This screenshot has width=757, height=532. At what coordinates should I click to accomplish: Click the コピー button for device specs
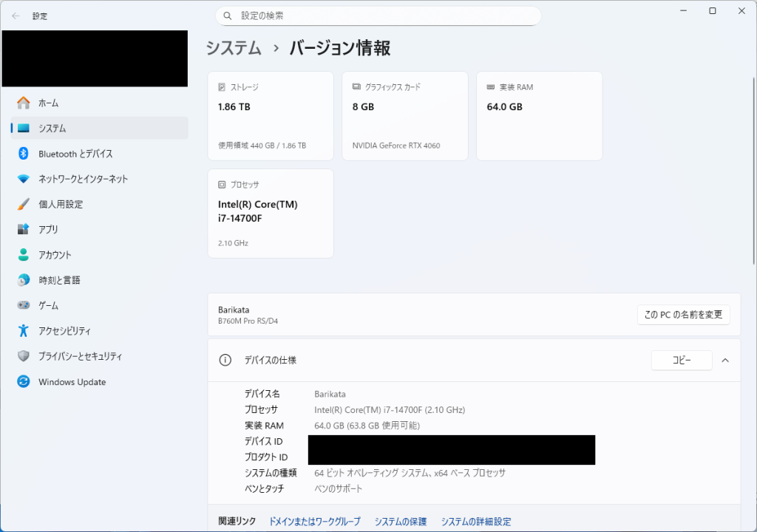(681, 360)
